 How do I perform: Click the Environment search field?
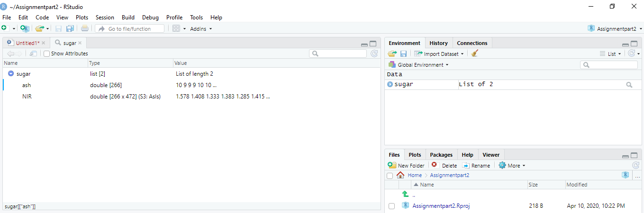609,65
